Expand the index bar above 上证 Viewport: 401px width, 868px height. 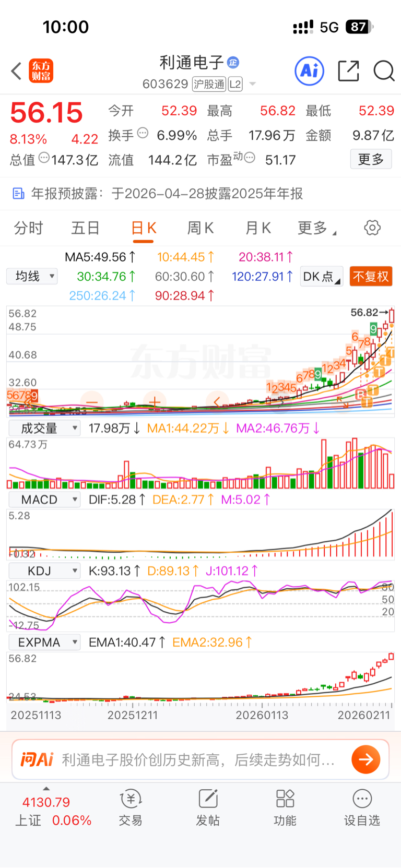click(x=46, y=788)
